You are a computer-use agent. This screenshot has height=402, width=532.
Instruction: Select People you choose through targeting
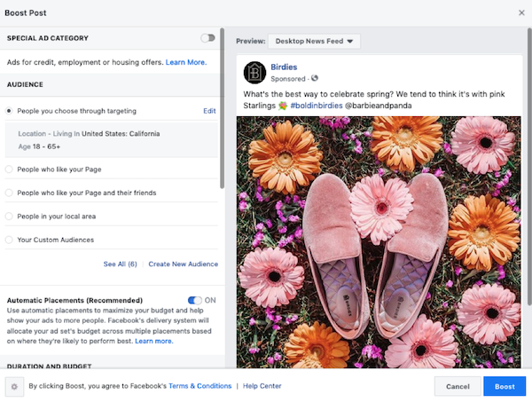coord(9,111)
